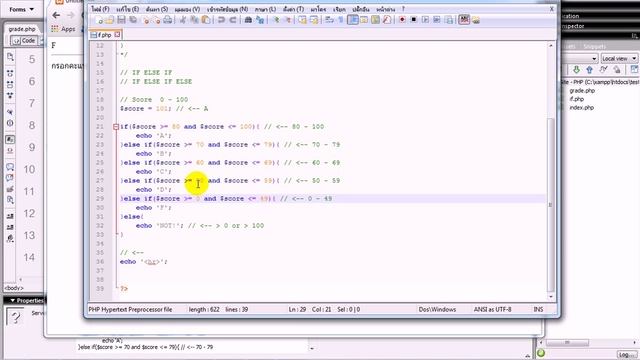Image resolution: width=640 pixels, height=360 pixels.
Task: Click the Copy icon in Notepad++ toolbar
Action: coord(194,20)
